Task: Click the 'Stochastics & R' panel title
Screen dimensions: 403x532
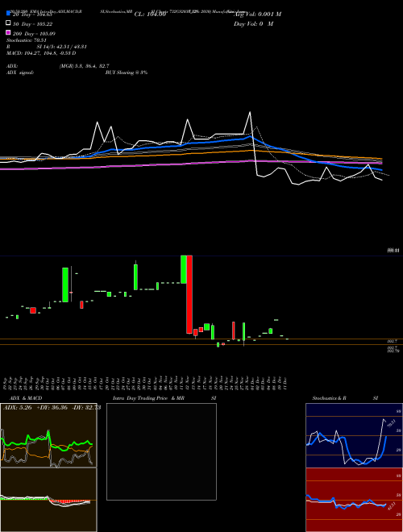Action: point(329,398)
